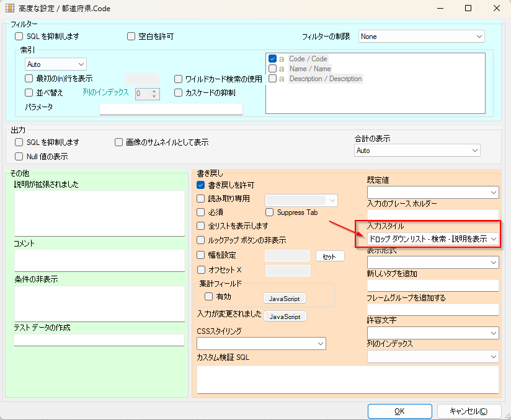Check 最初の(n)行を表示
Viewport: 511px width, 420px height.
pyautogui.click(x=29, y=79)
